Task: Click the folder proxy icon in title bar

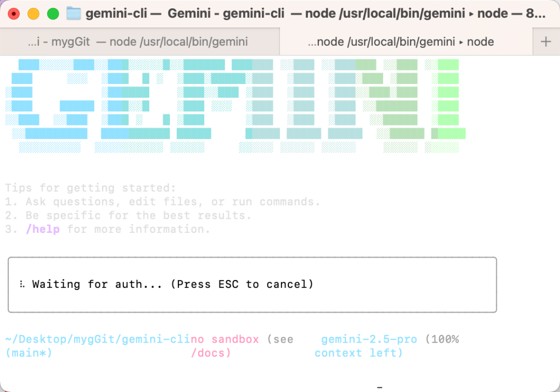Action: point(74,13)
